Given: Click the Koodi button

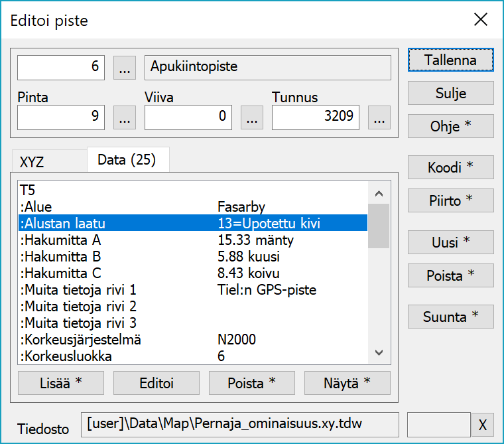Looking at the screenshot, I should pos(450,168).
